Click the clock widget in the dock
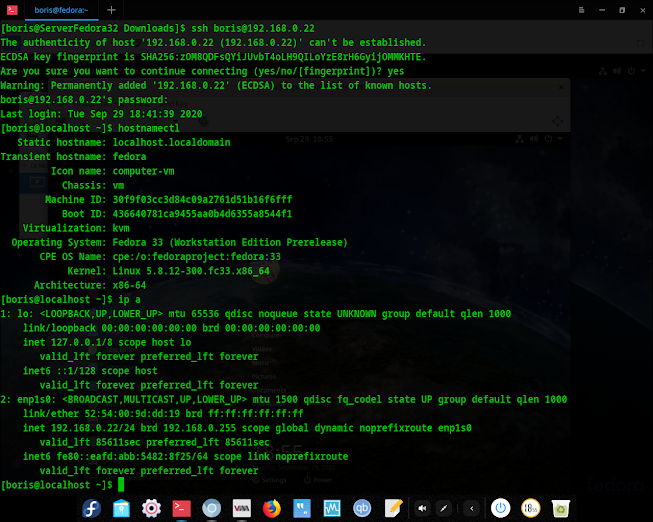This screenshot has width=653, height=522. 531,508
